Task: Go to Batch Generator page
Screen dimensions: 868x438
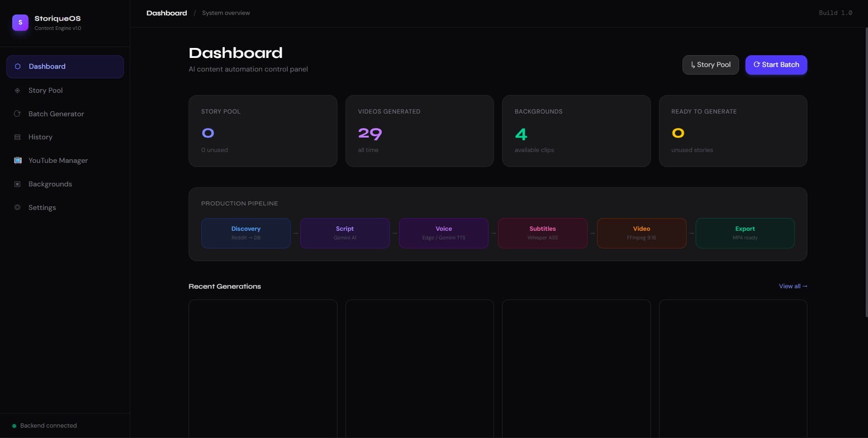Action: [65, 114]
